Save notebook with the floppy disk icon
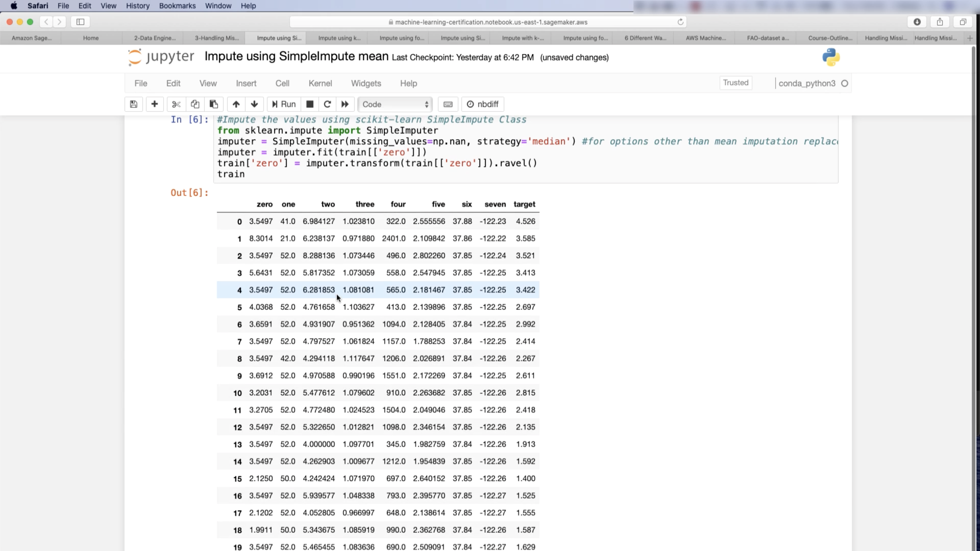 tap(133, 104)
